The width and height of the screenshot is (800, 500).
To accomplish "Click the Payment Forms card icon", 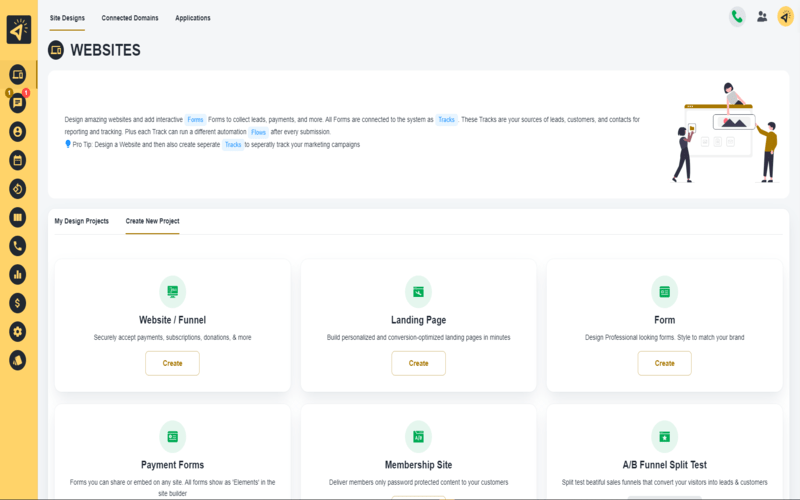I will [172, 437].
